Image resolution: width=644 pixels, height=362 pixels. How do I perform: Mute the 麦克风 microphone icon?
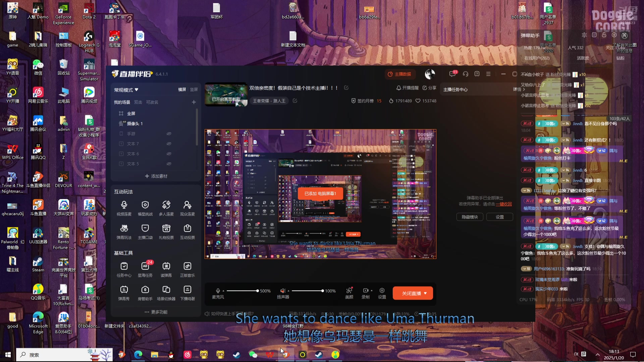(x=218, y=291)
